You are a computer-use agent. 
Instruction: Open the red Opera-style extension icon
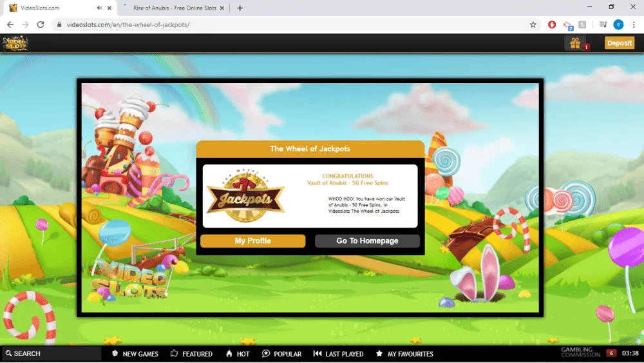[552, 25]
